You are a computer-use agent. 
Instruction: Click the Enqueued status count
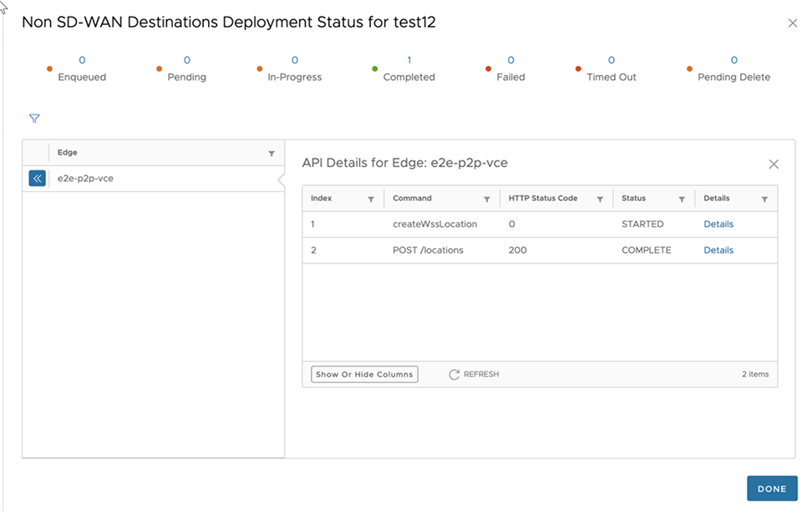(x=82, y=60)
